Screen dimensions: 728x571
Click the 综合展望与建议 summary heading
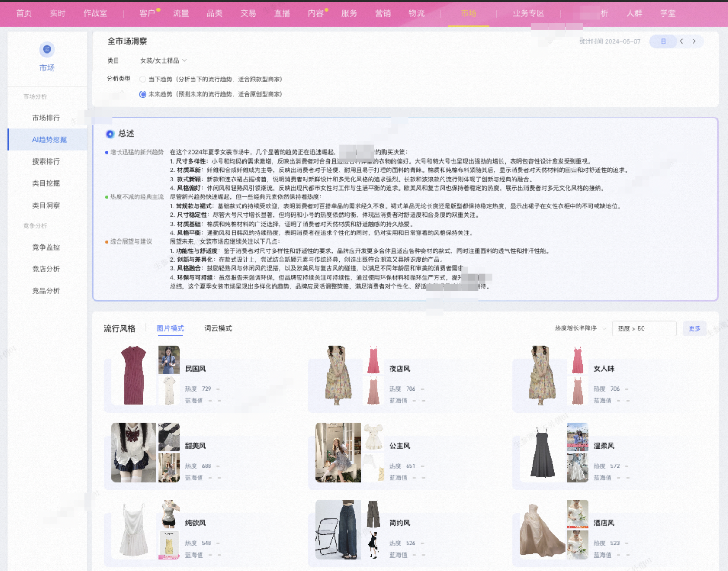131,242
